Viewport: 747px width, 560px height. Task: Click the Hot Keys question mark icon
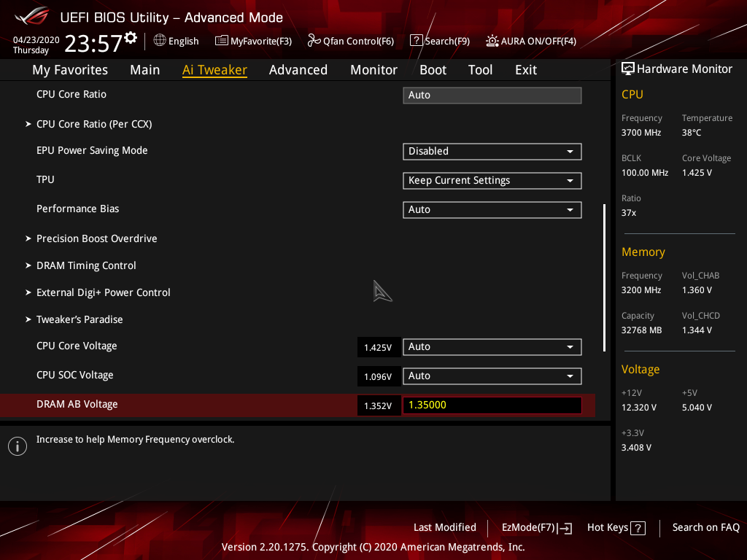638,528
